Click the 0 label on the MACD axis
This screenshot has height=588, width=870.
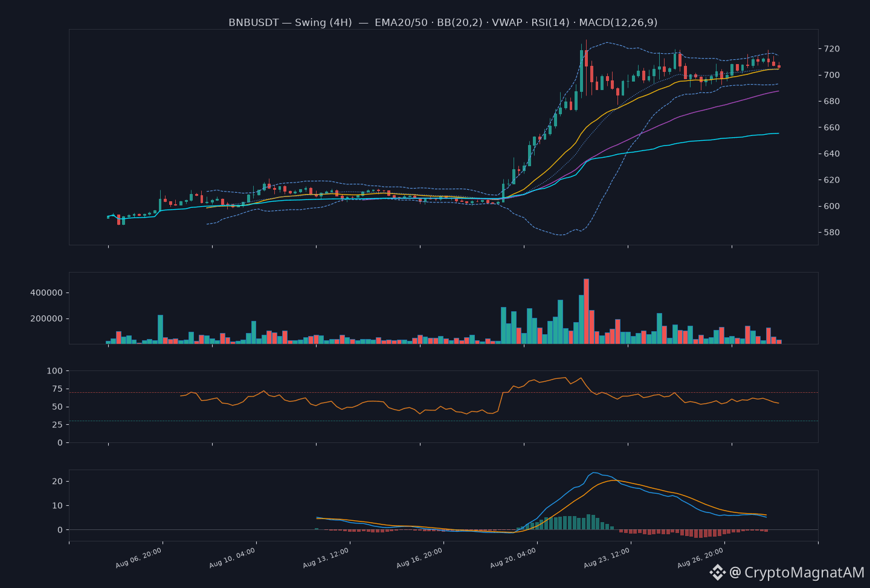click(x=60, y=529)
